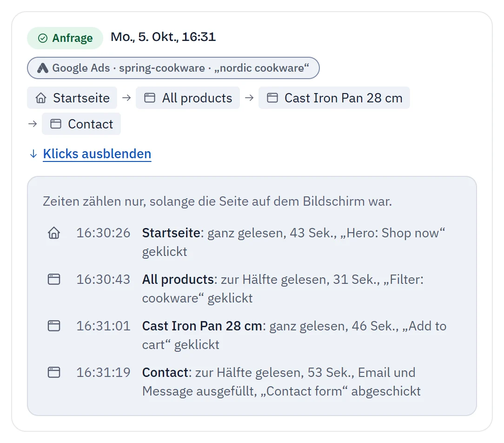The height and width of the screenshot is (443, 504).
Task: Click the text Hero: Shop now
Action: point(393,233)
